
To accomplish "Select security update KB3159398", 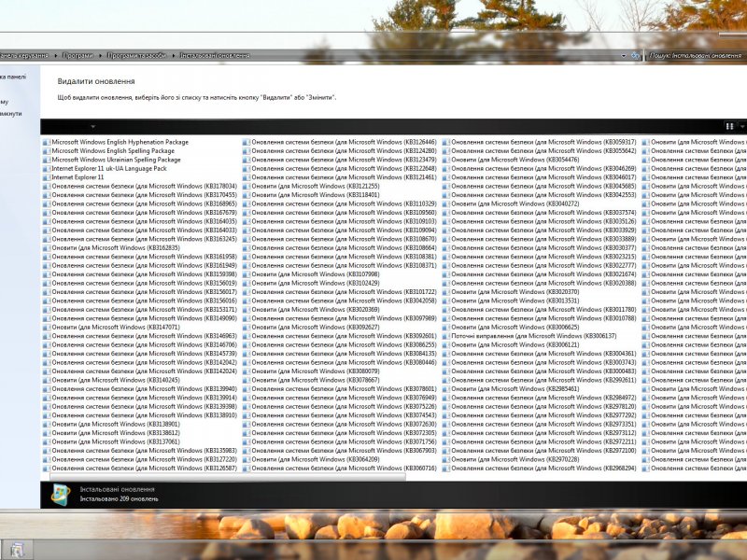I will pyautogui.click(x=145, y=274).
